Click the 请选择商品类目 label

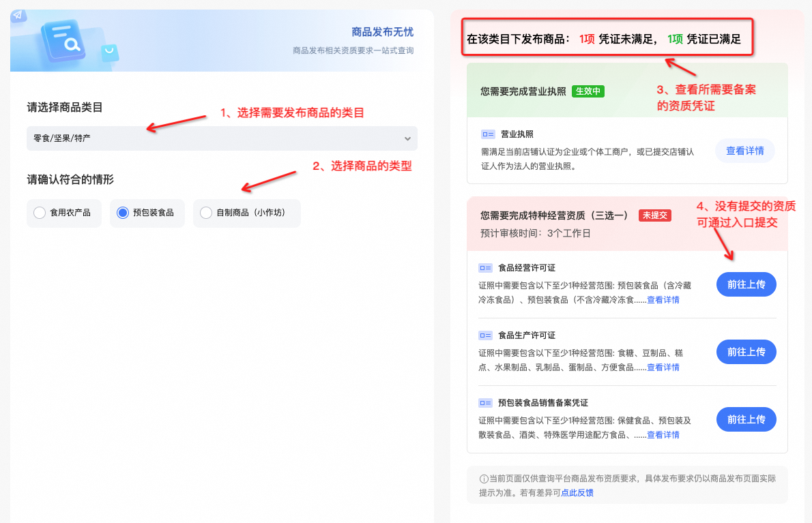tap(65, 107)
